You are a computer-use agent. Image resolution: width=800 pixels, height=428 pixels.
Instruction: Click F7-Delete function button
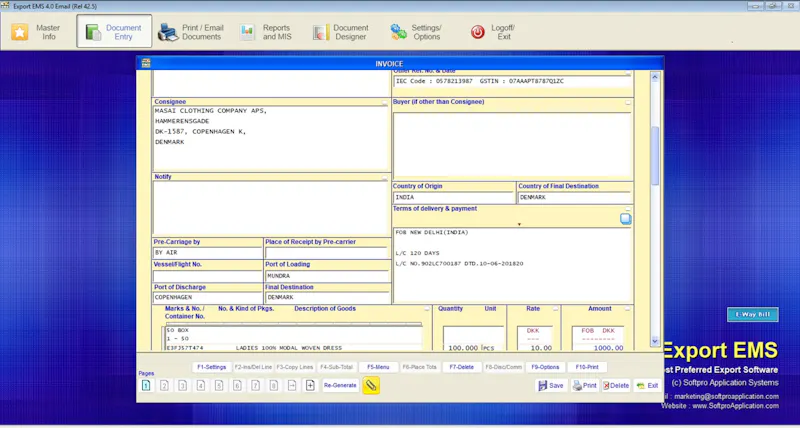point(462,367)
